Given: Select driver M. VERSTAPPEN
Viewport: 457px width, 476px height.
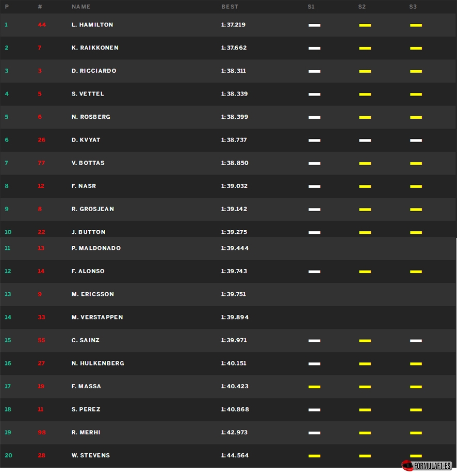Looking at the screenshot, I should (x=97, y=317).
